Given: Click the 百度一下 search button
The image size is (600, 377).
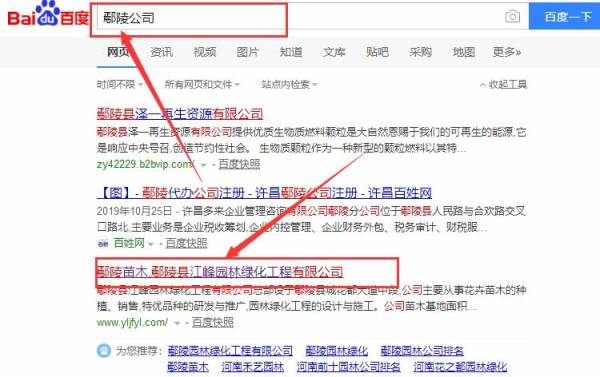Looking at the screenshot, I should pos(564,16).
